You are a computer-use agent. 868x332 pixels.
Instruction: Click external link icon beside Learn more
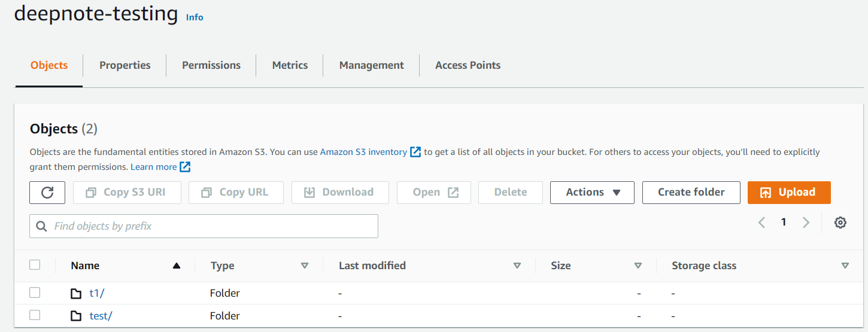click(x=185, y=167)
